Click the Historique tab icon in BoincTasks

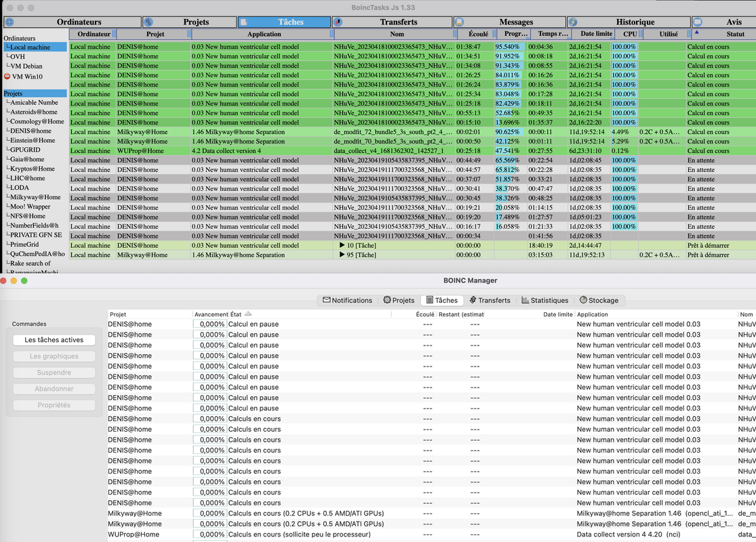[573, 22]
